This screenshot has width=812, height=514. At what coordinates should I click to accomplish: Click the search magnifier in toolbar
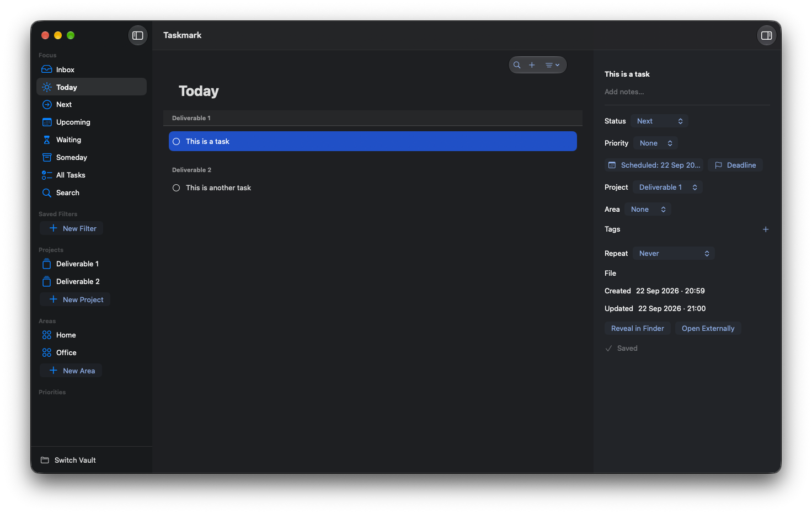pos(517,65)
